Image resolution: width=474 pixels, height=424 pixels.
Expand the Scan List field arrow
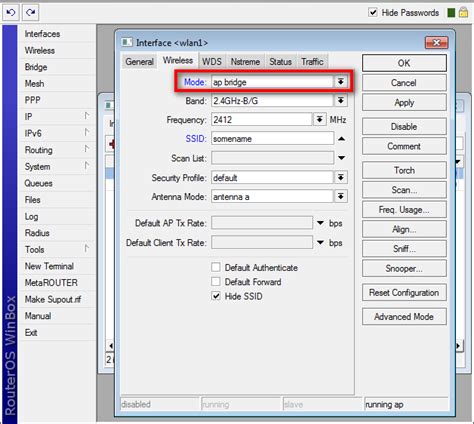341,158
